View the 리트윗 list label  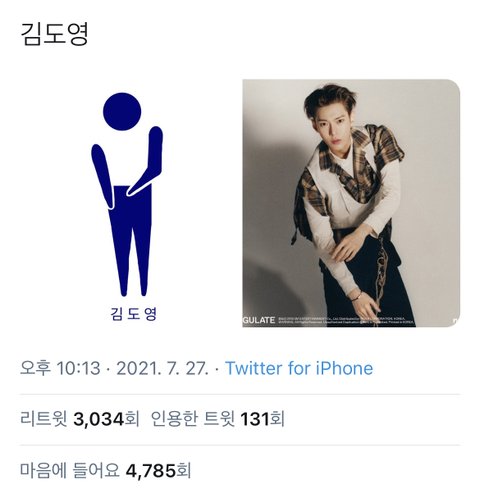[44, 419]
